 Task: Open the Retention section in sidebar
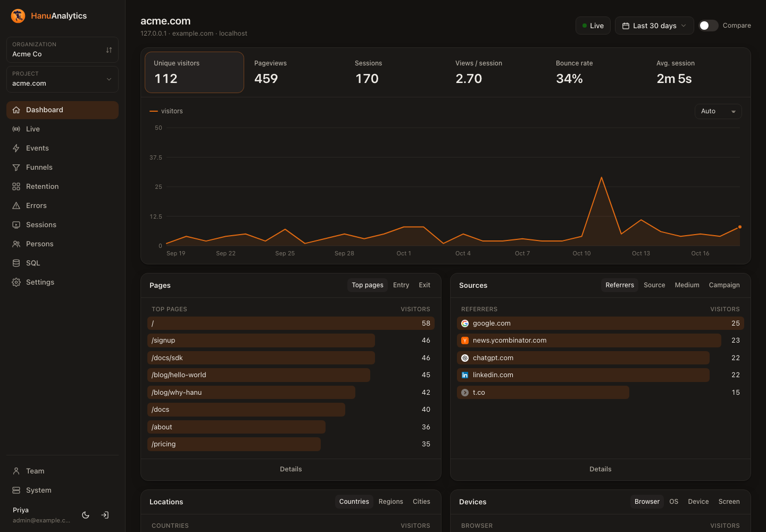coord(62,186)
